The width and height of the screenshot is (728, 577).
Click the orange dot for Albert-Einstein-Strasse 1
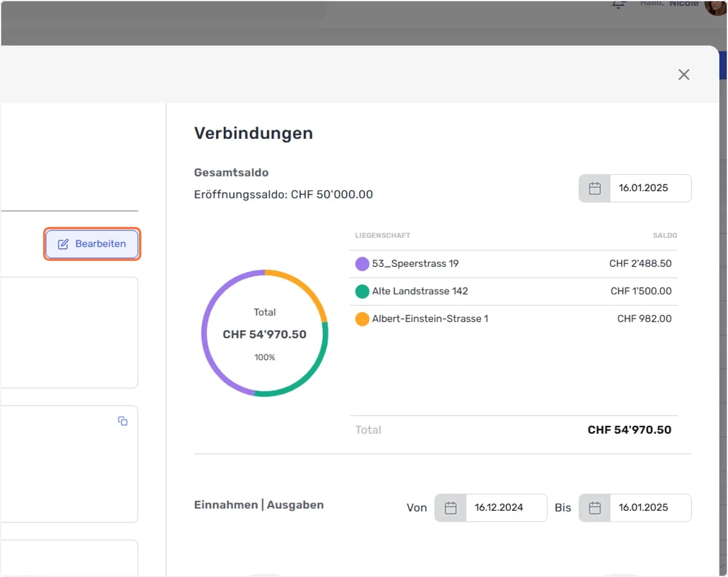(362, 319)
